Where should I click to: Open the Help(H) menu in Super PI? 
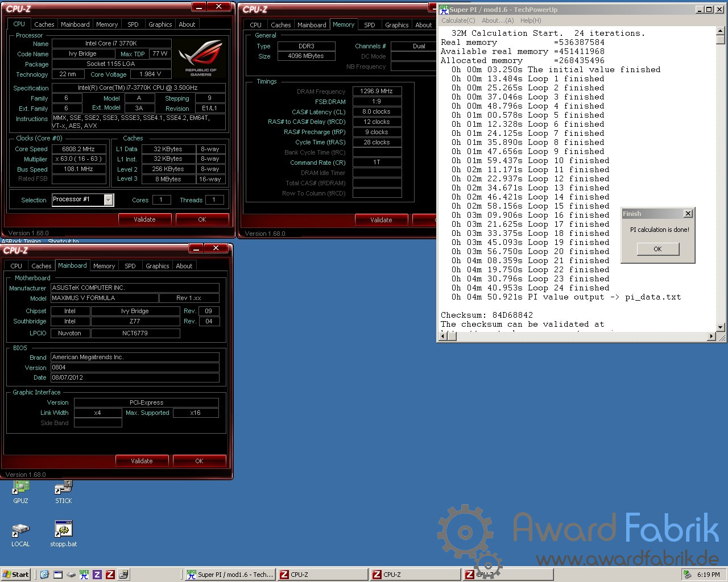531,20
